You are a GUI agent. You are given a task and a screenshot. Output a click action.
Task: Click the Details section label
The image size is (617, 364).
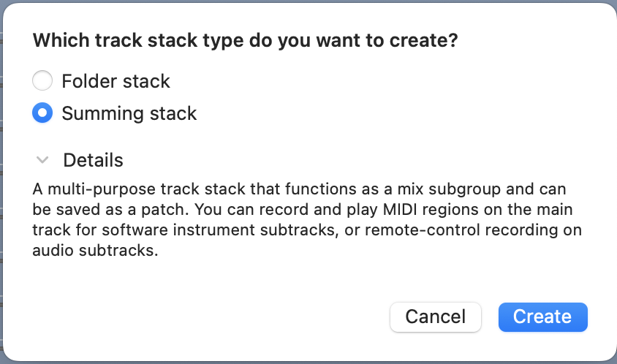coord(93,160)
